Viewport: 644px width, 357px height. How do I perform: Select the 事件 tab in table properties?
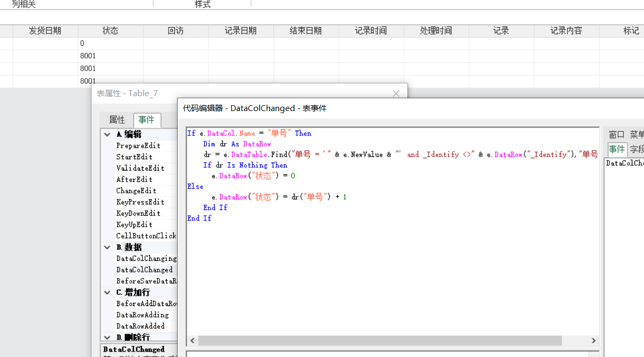coord(146,120)
